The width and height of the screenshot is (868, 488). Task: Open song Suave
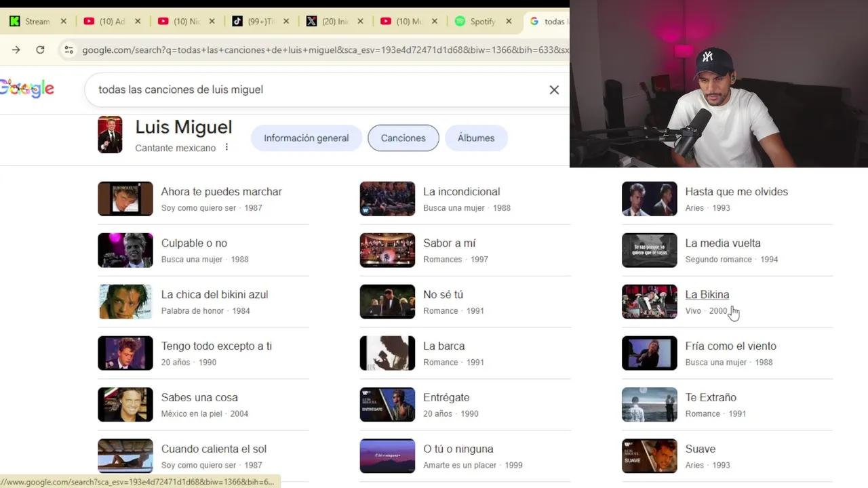pos(700,449)
